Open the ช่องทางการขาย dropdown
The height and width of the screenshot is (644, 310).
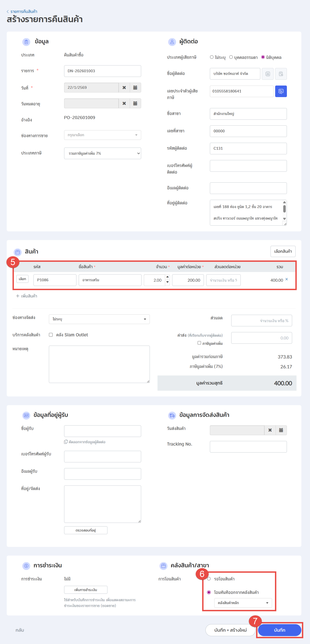[x=102, y=135]
